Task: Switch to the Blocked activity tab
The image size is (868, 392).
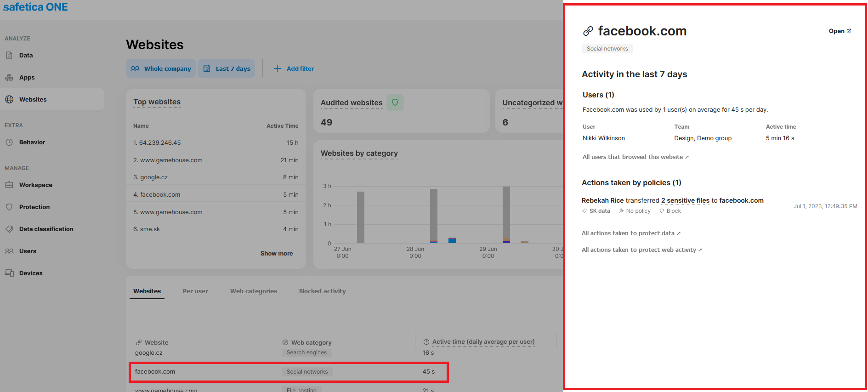Action: [x=322, y=291]
